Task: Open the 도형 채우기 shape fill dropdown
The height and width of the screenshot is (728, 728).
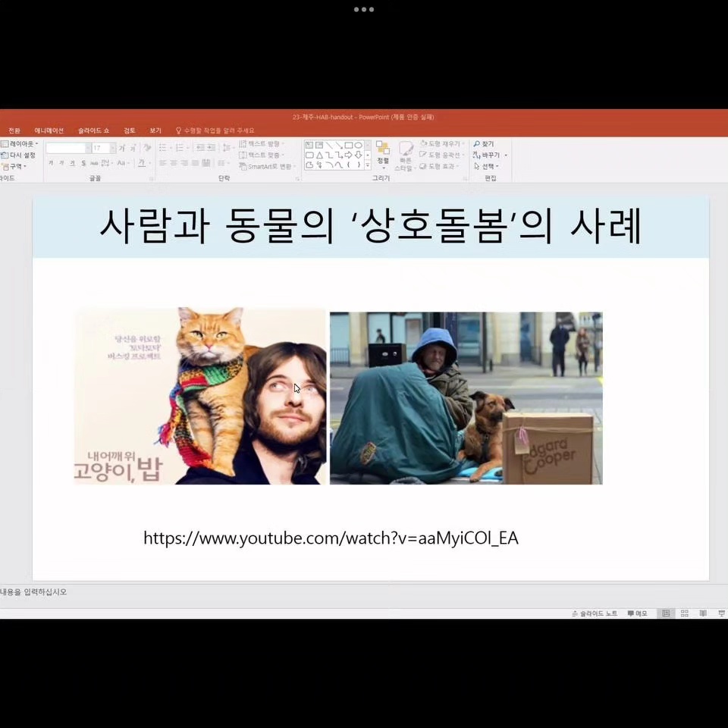Action: coord(442,144)
